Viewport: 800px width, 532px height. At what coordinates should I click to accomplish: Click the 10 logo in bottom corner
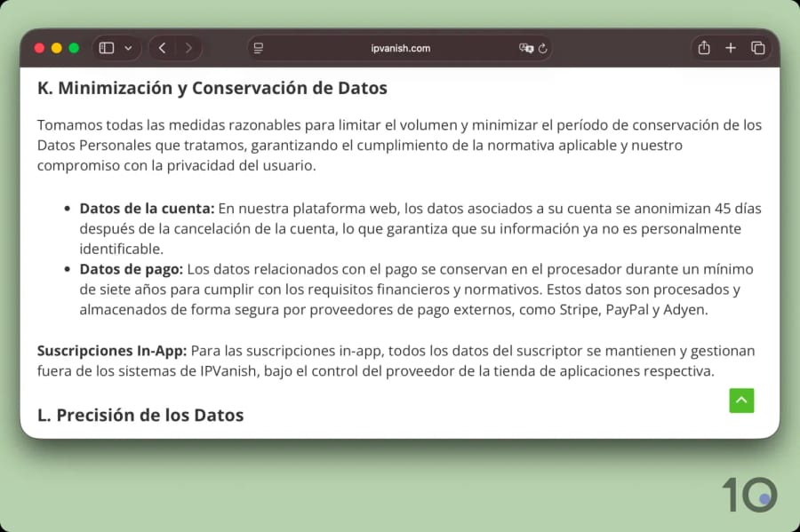pyautogui.click(x=751, y=495)
